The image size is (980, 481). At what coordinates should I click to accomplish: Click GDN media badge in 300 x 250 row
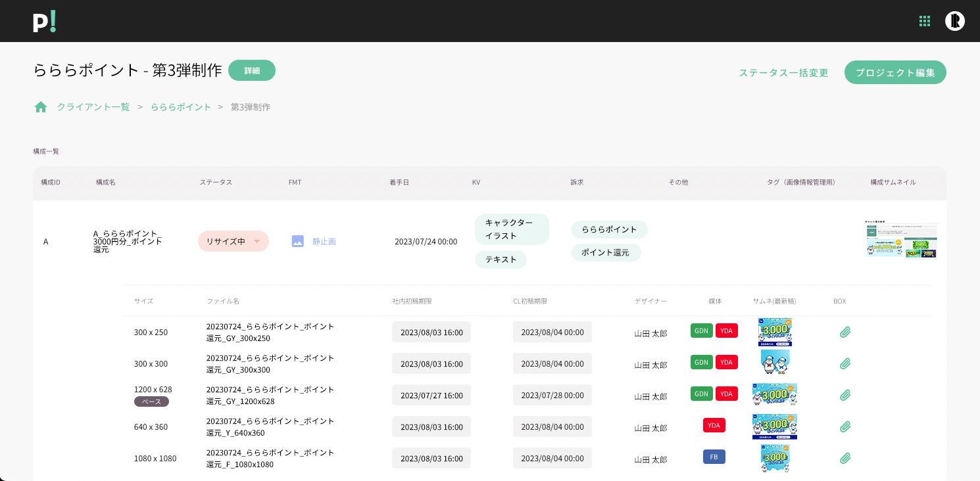click(x=702, y=331)
